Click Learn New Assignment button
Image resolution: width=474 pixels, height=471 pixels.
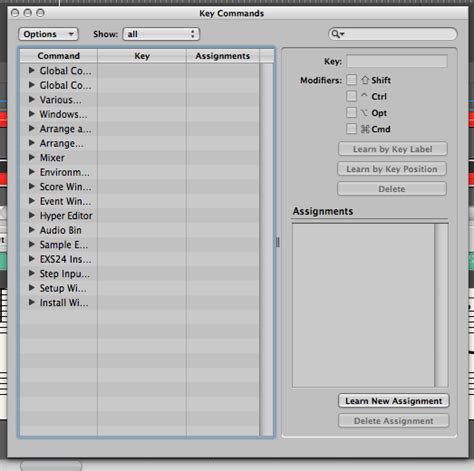coord(394,401)
